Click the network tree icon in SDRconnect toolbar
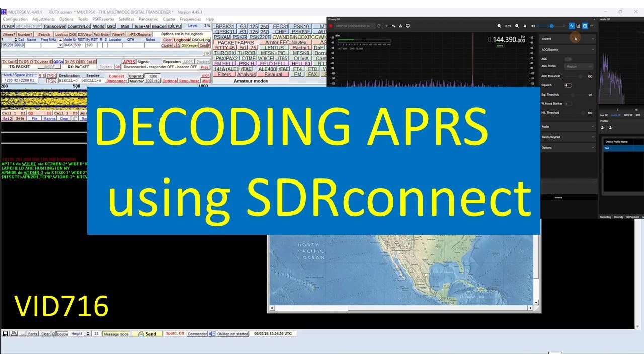Image resolution: width=644 pixels, height=362 pixels. pyautogui.click(x=400, y=25)
